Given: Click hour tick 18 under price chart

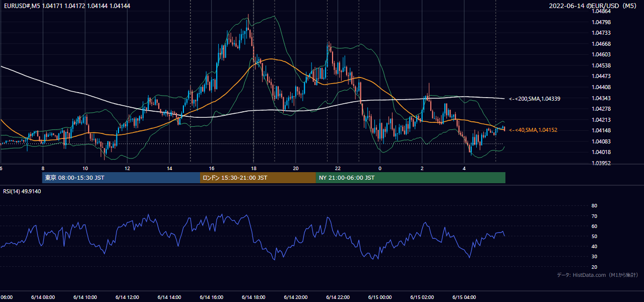Looking at the screenshot, I should [x=253, y=168].
